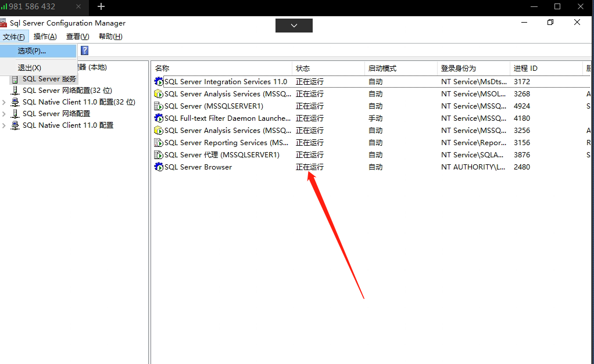
Task: Select SQL Native Client 11.0 配置(32 位) item
Action: pos(79,102)
